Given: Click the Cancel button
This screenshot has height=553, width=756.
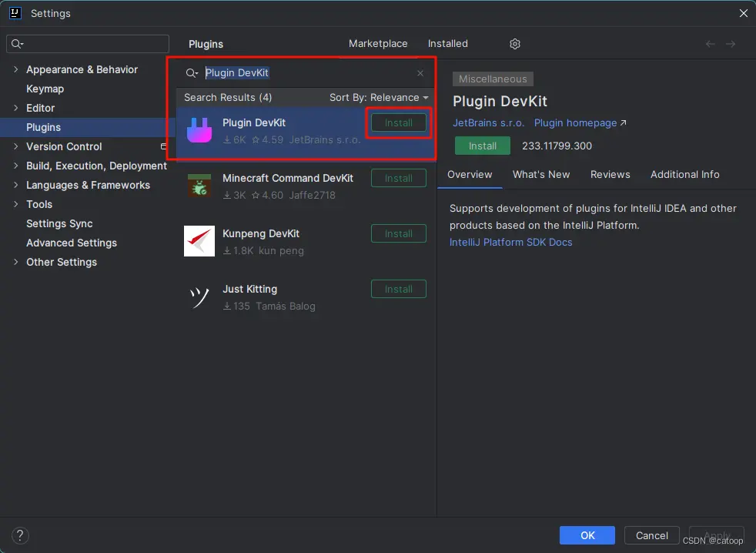Looking at the screenshot, I should point(652,535).
